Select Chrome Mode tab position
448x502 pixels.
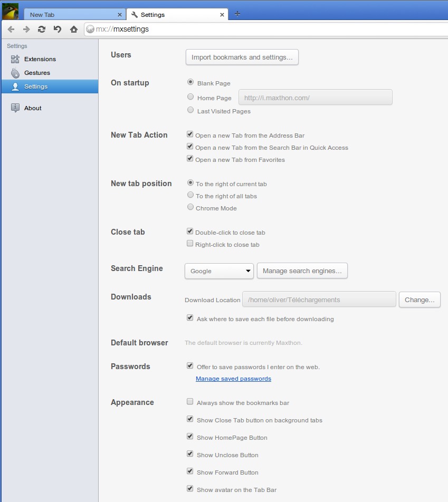[x=190, y=207]
